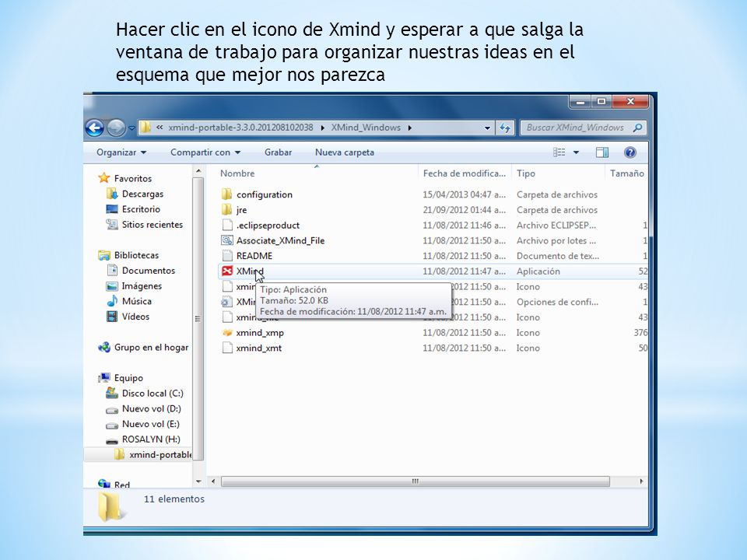Open Descargas in the navigation pane
747x560 pixels.
[142, 194]
